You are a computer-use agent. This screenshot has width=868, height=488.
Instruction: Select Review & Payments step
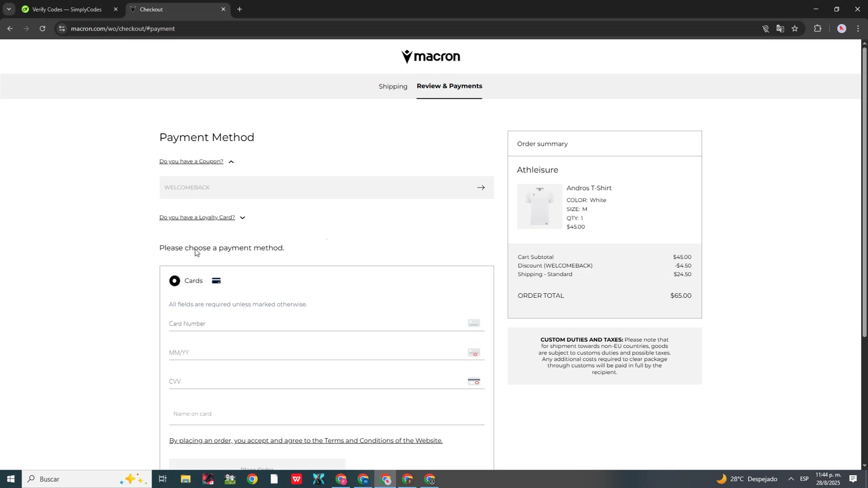click(450, 86)
